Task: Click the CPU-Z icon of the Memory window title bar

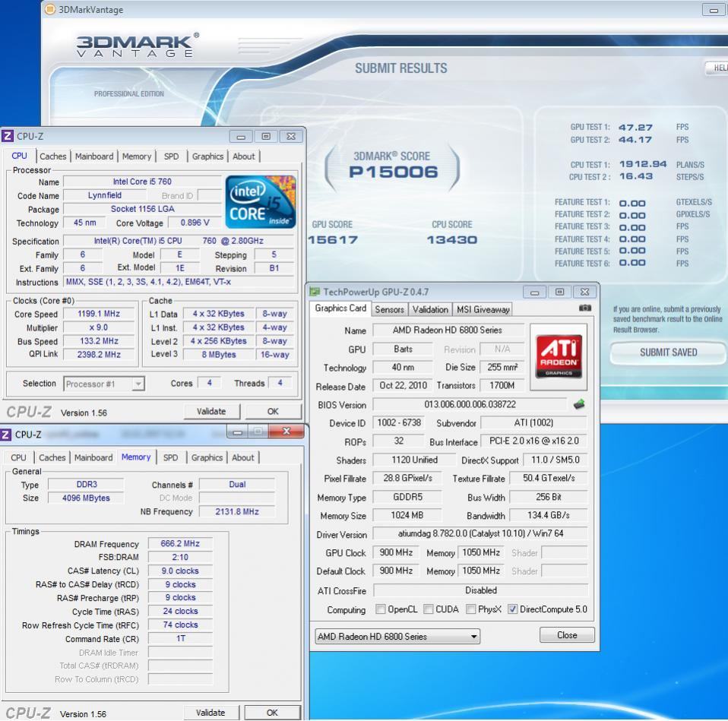Action: coord(5,435)
